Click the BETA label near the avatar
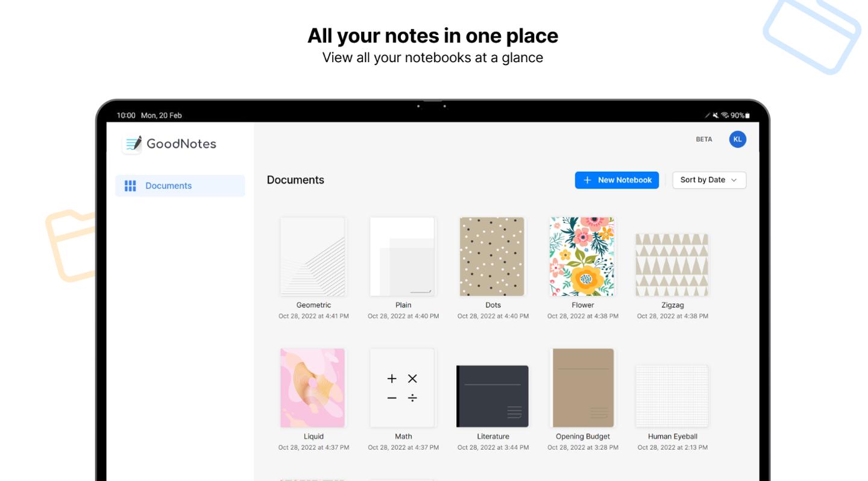Viewport: 868px width, 481px height. (x=703, y=139)
